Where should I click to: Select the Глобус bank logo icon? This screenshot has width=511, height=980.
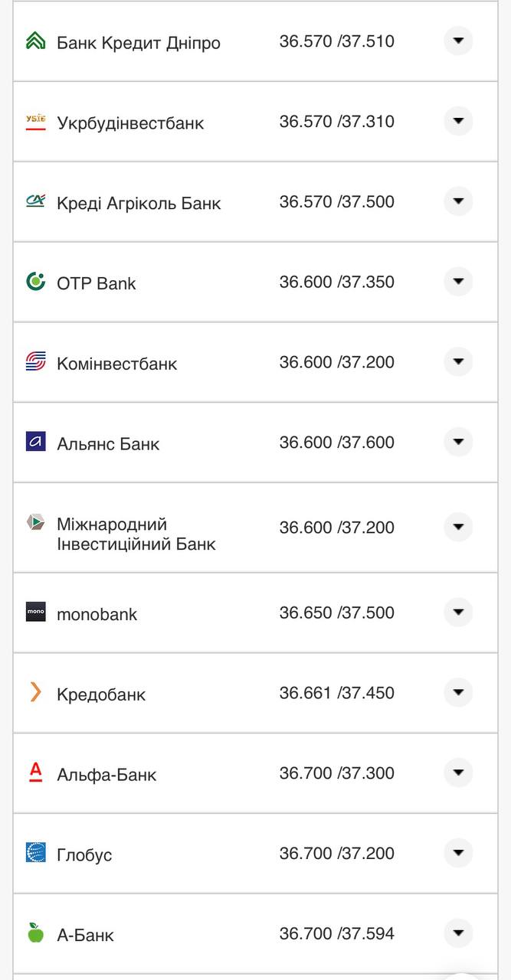36,854
